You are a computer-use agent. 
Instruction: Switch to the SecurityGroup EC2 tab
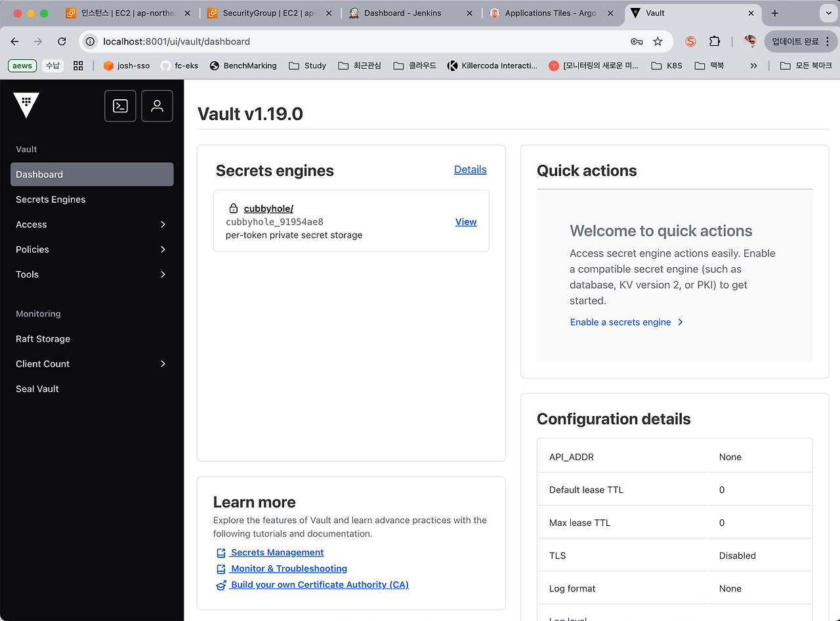point(269,13)
